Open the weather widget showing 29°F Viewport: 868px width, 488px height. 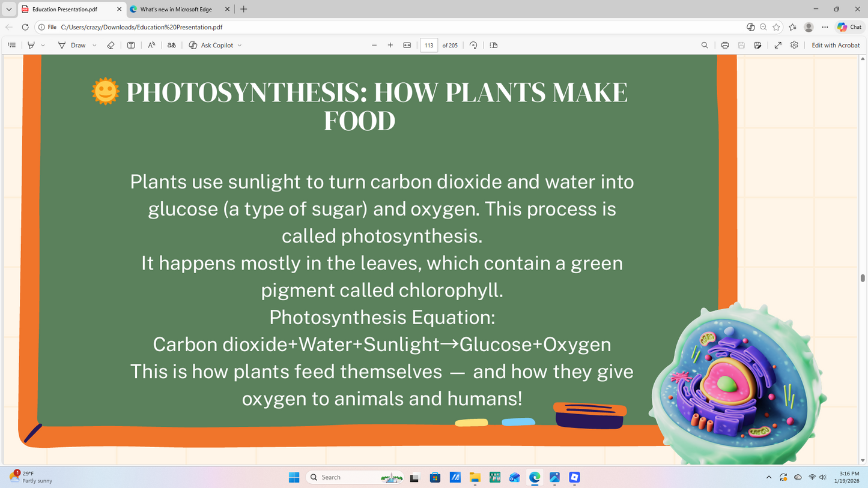coord(31,477)
